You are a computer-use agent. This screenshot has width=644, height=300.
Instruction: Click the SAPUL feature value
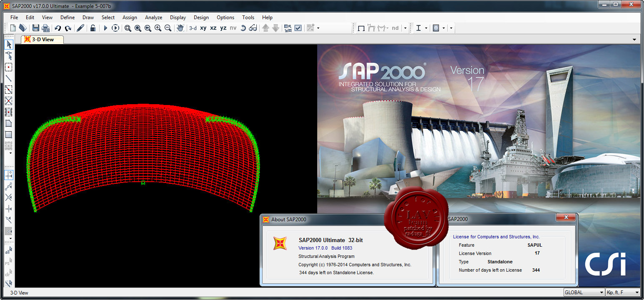[x=534, y=245]
